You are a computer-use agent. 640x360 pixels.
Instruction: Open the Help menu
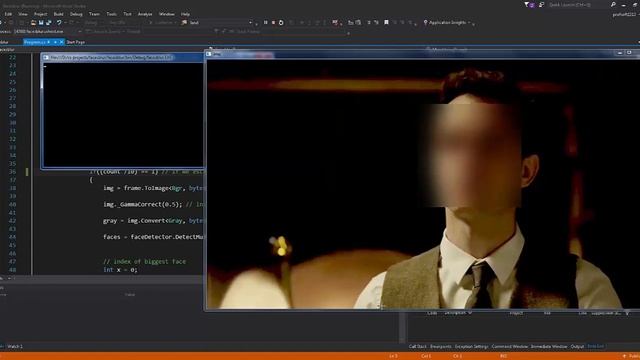[x=185, y=14]
